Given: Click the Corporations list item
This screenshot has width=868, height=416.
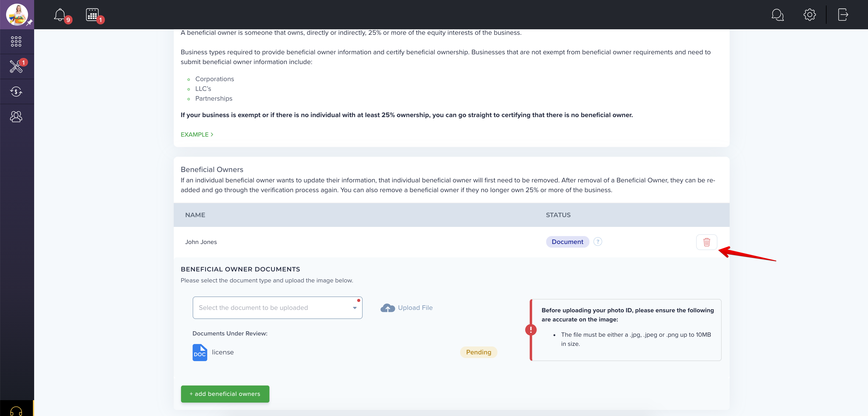Looking at the screenshot, I should 215,79.
